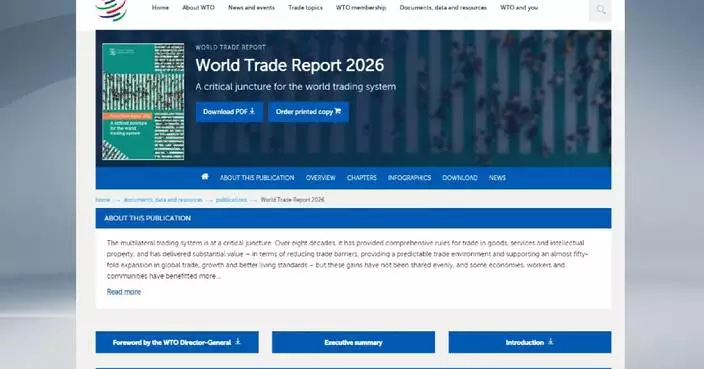The height and width of the screenshot is (369, 704).
Task: Open the search magnifier icon
Action: pyautogui.click(x=600, y=10)
